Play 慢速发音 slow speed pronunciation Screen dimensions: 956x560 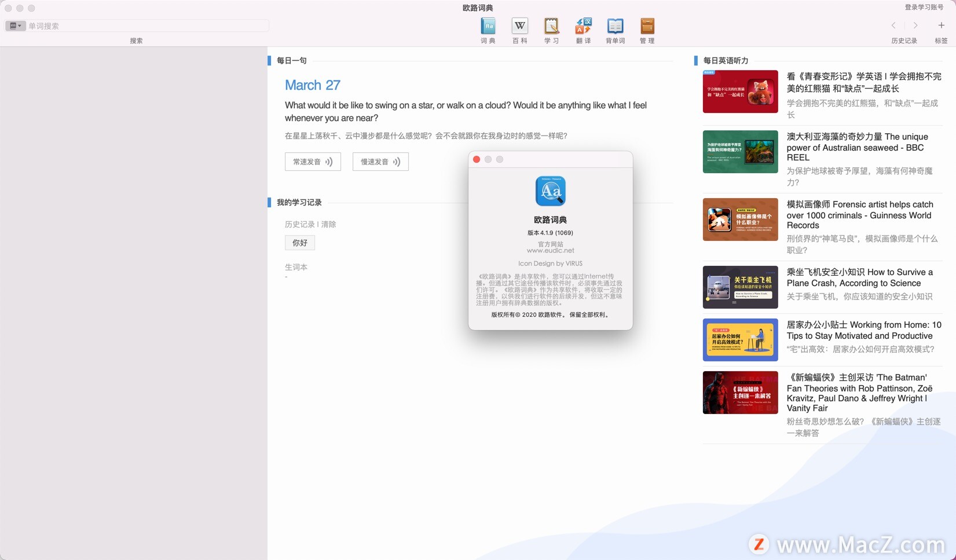380,162
